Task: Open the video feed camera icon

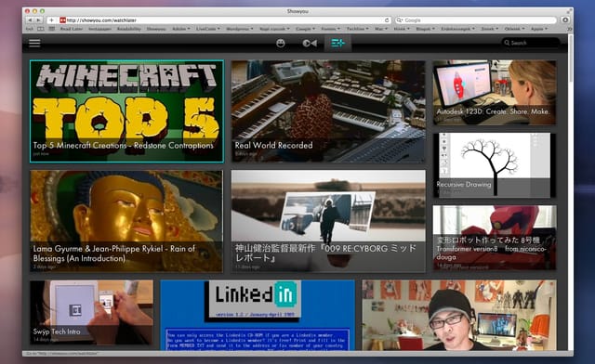Action: coord(310,44)
